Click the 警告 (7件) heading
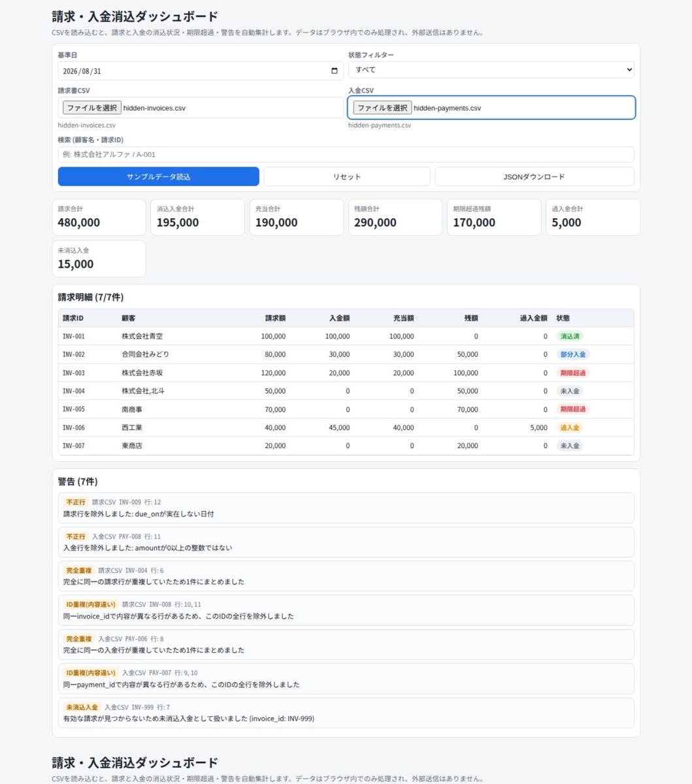Image resolution: width=692 pixels, height=784 pixels. 78,482
